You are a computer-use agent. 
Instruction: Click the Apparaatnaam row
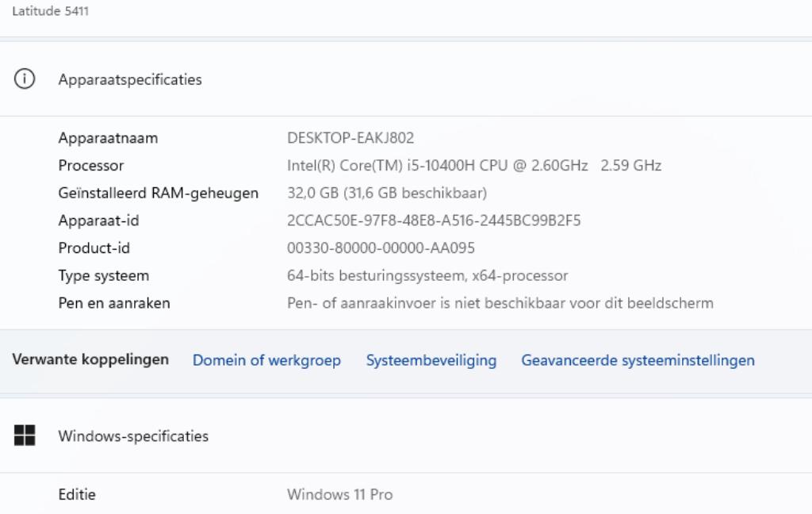(x=106, y=137)
